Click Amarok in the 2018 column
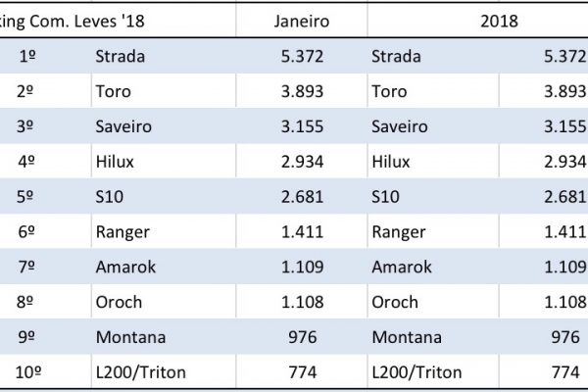The width and height of the screenshot is (588, 392). (x=400, y=269)
